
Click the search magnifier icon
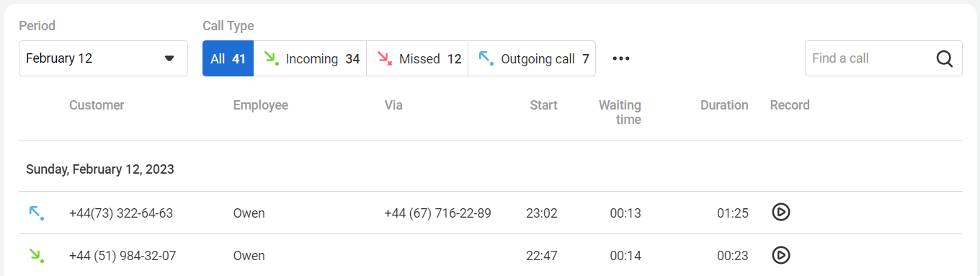(945, 58)
